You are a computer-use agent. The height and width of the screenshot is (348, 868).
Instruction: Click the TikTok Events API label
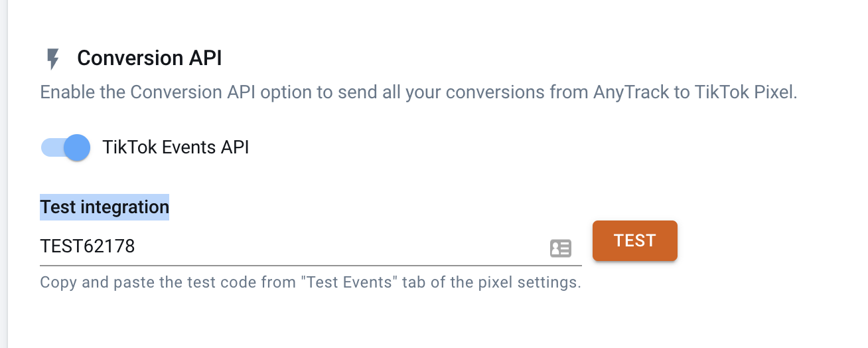point(176,147)
